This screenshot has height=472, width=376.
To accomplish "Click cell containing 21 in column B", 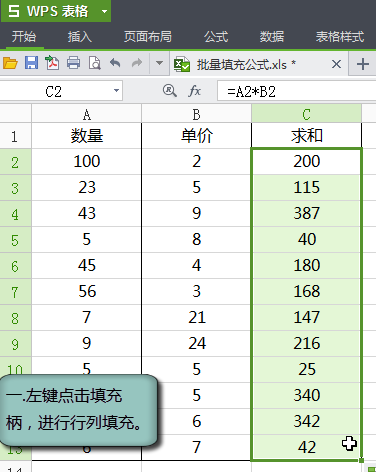I will pos(197,318).
